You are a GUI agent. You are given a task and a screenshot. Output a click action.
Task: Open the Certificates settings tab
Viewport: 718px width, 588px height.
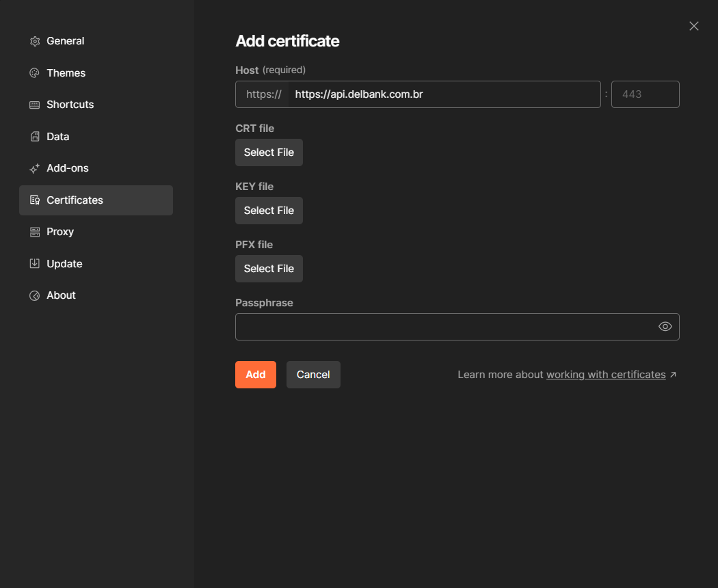(x=96, y=200)
